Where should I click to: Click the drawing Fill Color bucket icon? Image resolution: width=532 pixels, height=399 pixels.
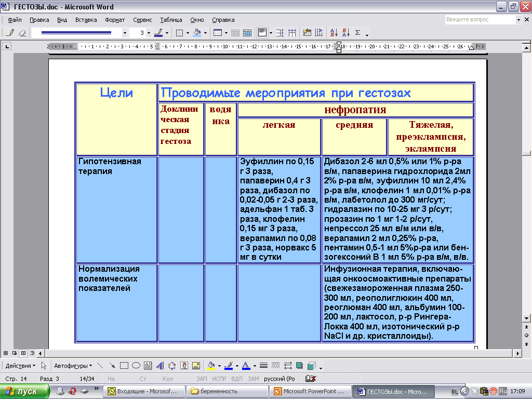211,365
